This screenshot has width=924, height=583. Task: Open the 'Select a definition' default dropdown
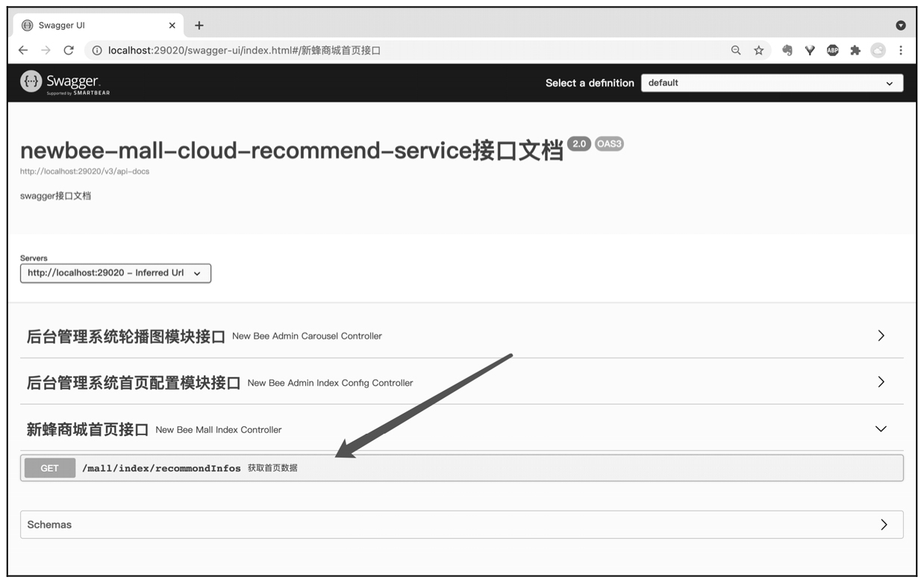click(772, 83)
